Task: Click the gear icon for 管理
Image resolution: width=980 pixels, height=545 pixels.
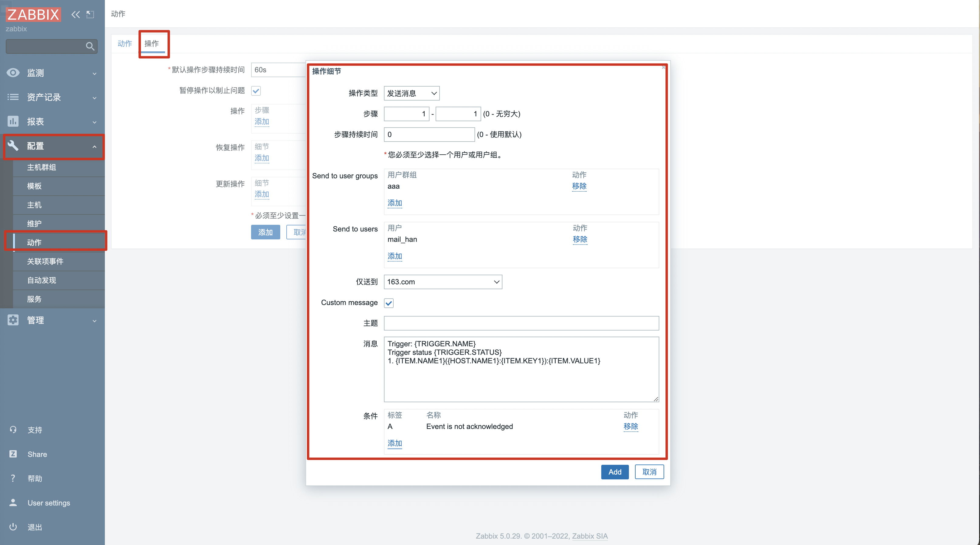Action: click(x=13, y=320)
